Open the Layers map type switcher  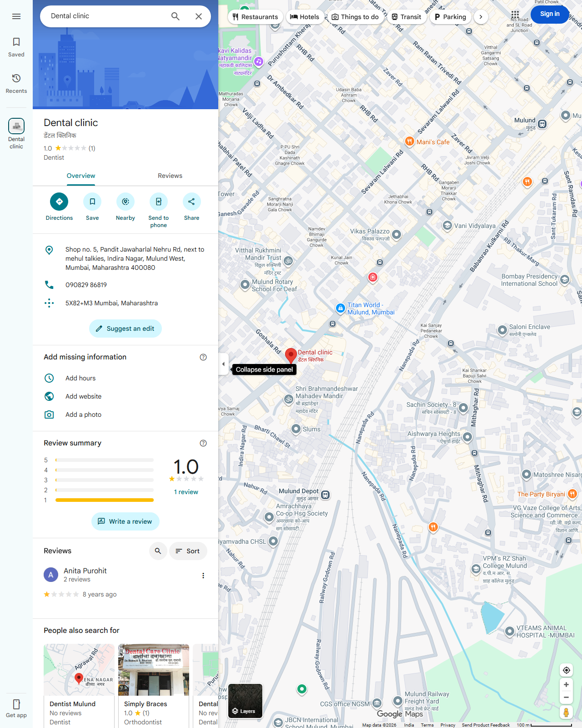click(245, 701)
